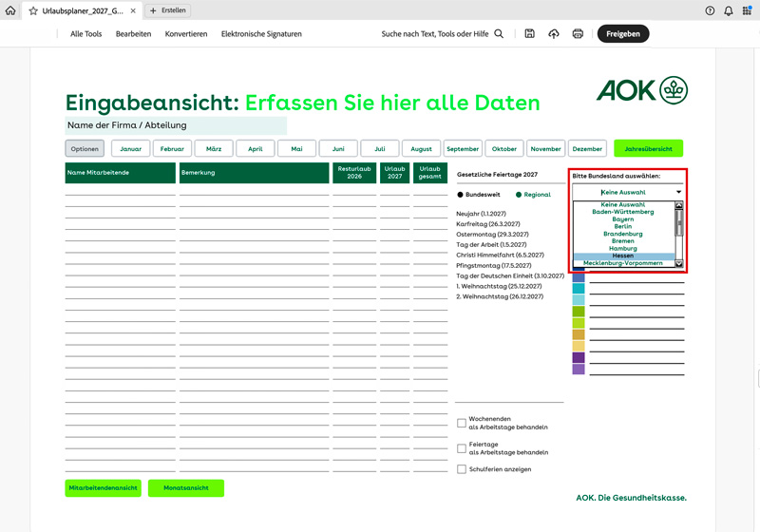Save the document with the floppy disk icon
Viewport: 760px width, 532px height.
(529, 34)
